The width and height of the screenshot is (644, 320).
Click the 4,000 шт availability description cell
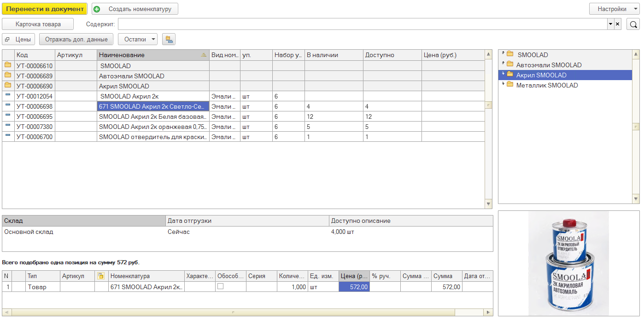[x=411, y=232]
